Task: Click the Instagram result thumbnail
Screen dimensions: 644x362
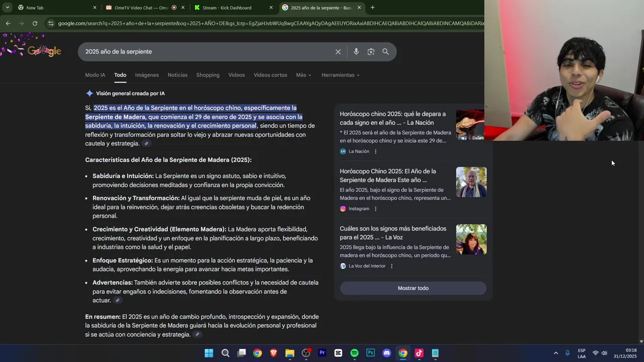Action: [471, 182]
